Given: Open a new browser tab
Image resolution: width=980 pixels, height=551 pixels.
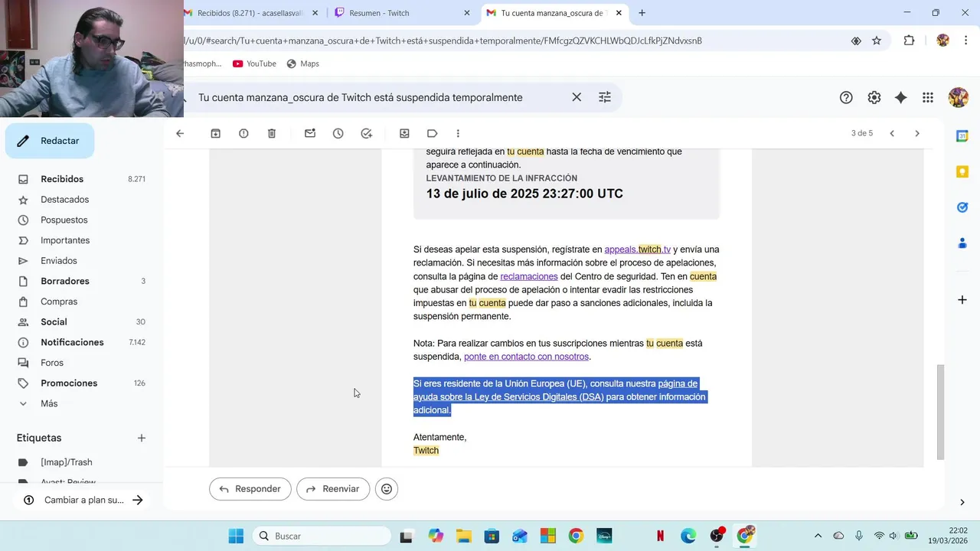Looking at the screenshot, I should (x=642, y=13).
